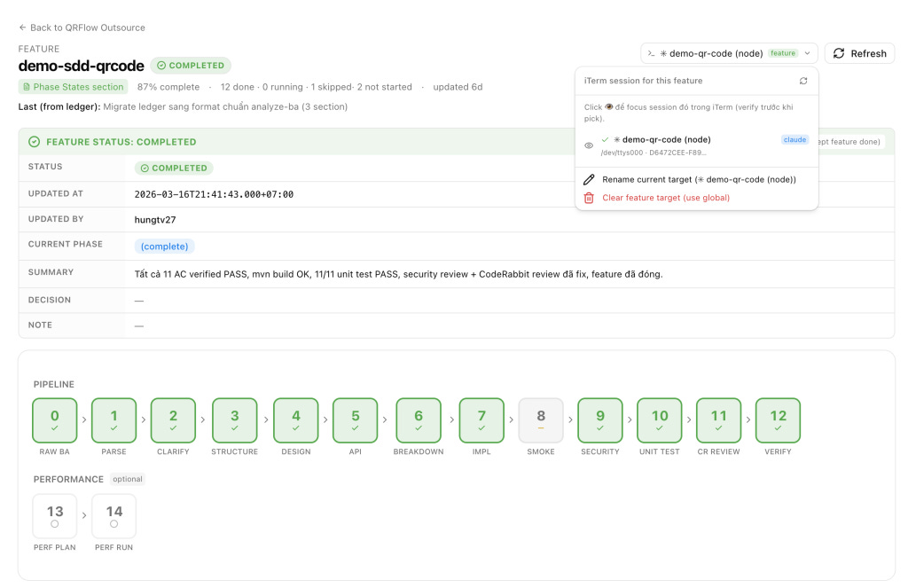Click the optional tag beside PERFORMANCE
The image size is (908, 588).
coord(128,479)
